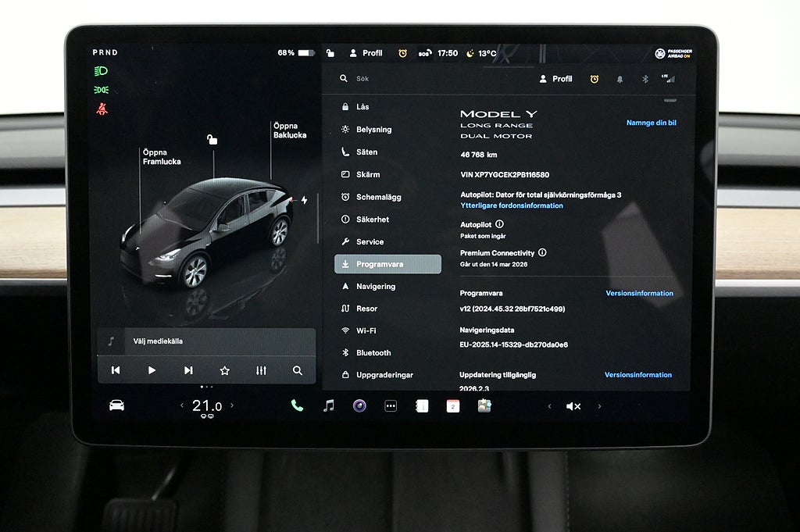Screen dimensions: 800x532
Task: Toggle Bluetooth icon in settings header
Action: [x=645, y=79]
